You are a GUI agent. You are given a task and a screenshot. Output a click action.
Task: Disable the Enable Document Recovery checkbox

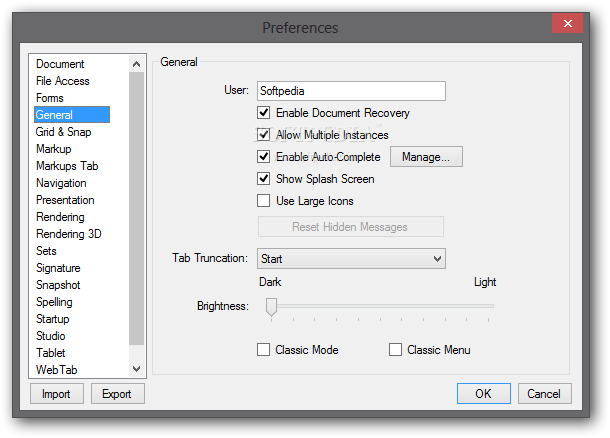click(x=263, y=113)
